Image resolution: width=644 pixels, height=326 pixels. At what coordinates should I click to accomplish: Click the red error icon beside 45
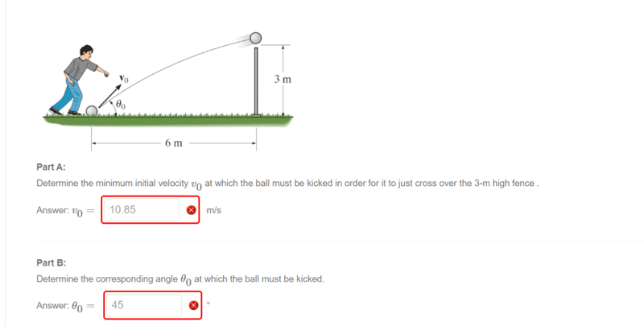tap(193, 305)
